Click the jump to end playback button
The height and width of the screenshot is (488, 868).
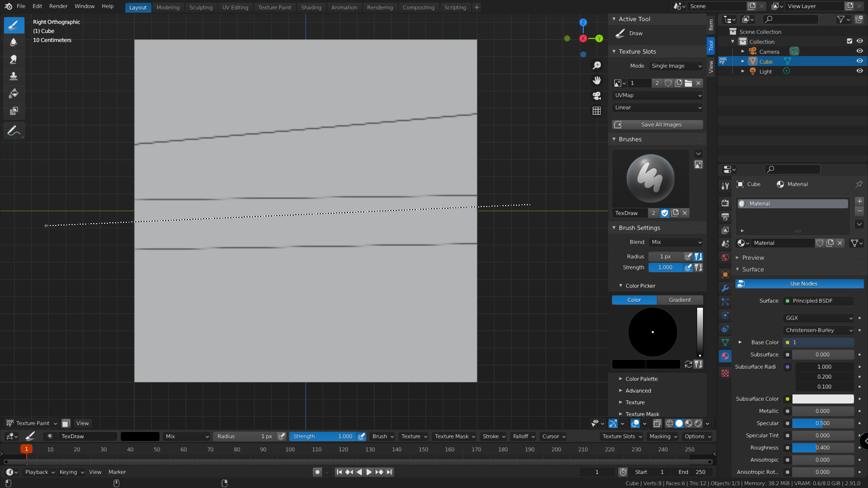(389, 472)
